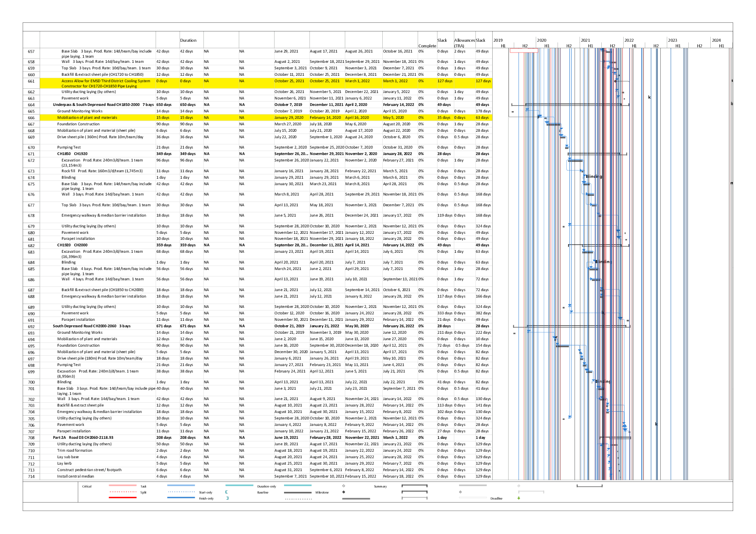Click the Complete column header
This screenshot has width=756, height=534.
[427, 46]
